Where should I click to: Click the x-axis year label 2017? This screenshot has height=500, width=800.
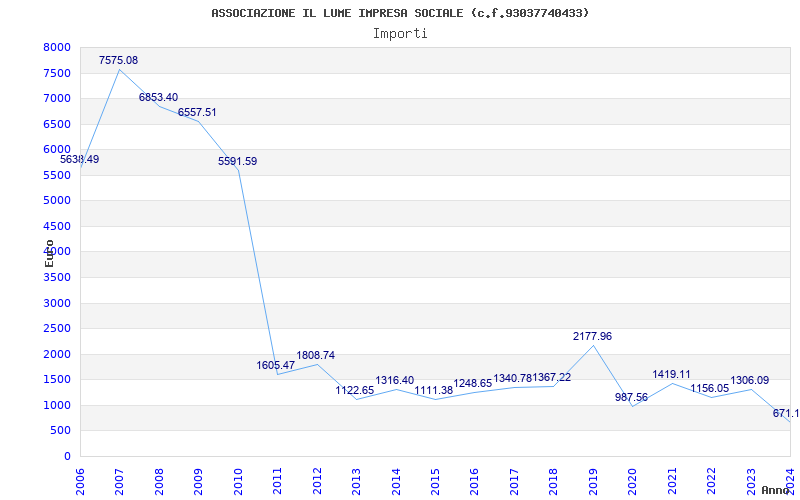tap(514, 482)
